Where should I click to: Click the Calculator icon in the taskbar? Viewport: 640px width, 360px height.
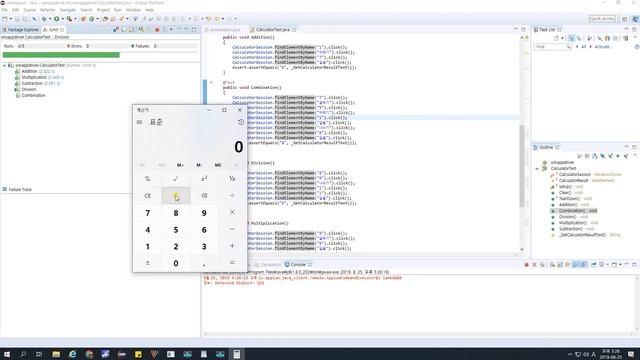[237, 354]
